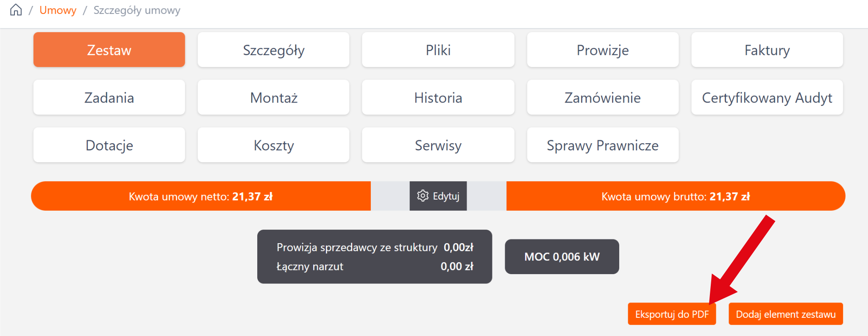Go to the Dotacje tab
868x336 pixels.
(x=109, y=145)
